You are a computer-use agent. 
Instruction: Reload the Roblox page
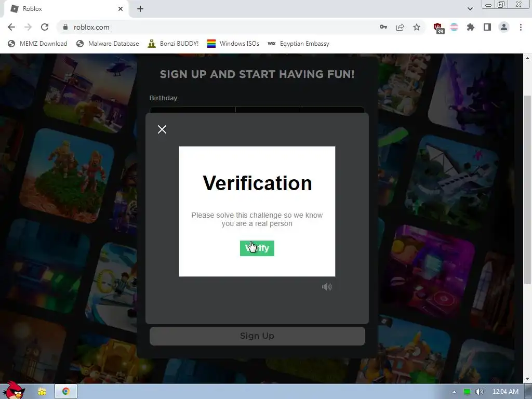45,27
